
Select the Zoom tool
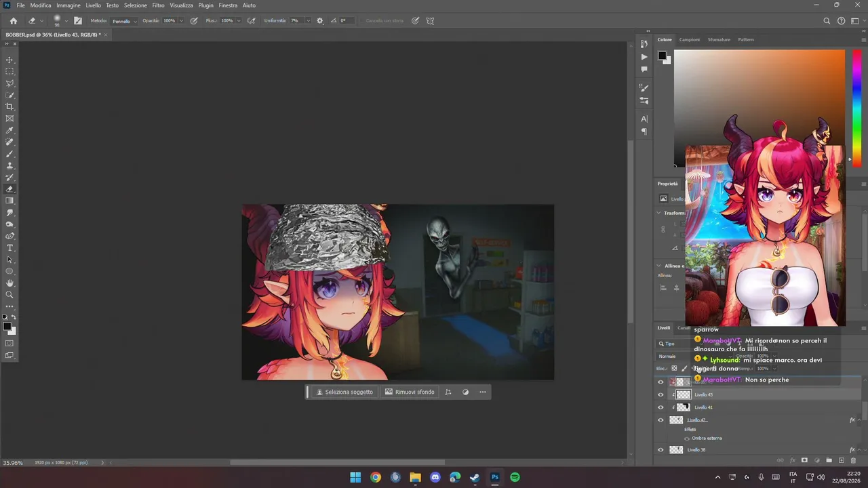click(x=9, y=295)
